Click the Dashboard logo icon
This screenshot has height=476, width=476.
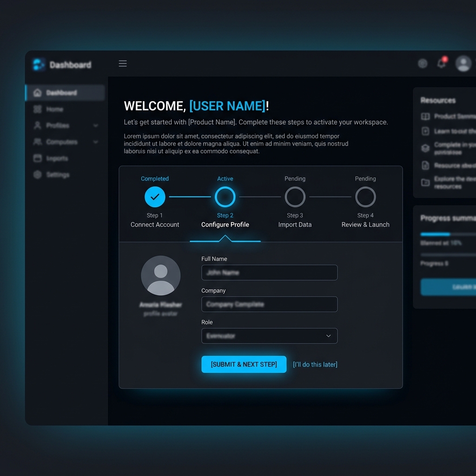pyautogui.click(x=38, y=64)
